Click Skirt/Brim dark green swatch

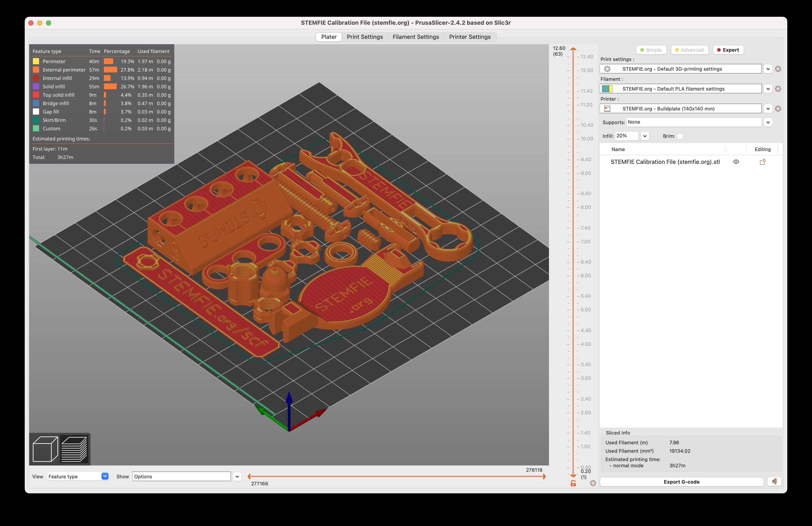(36, 120)
